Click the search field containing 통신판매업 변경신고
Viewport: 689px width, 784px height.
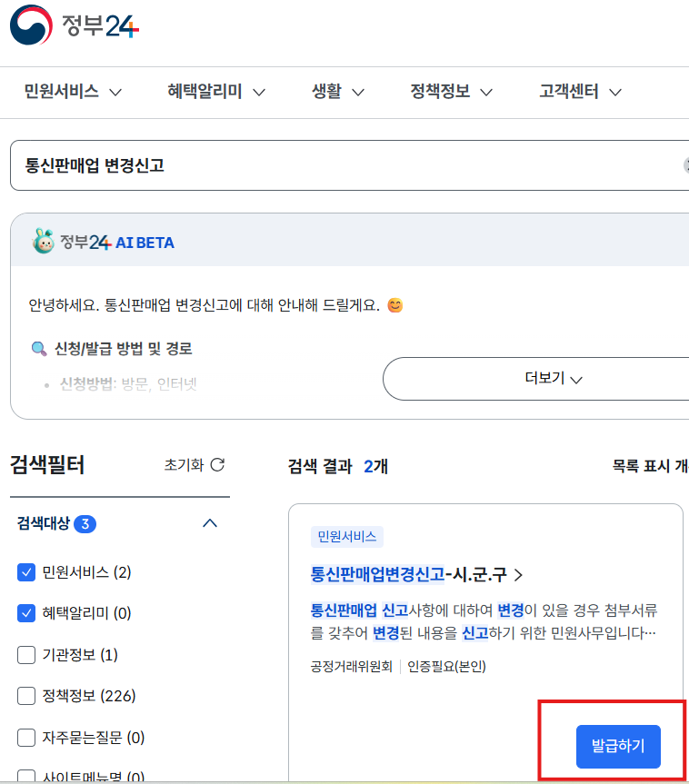tap(349, 165)
